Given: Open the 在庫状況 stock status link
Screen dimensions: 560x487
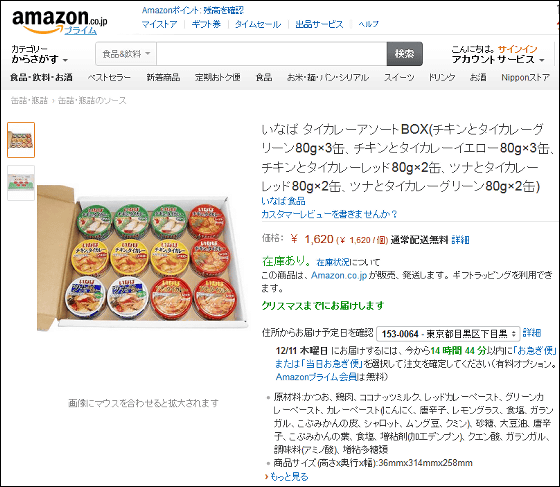Looking at the screenshot, I should [333, 262].
